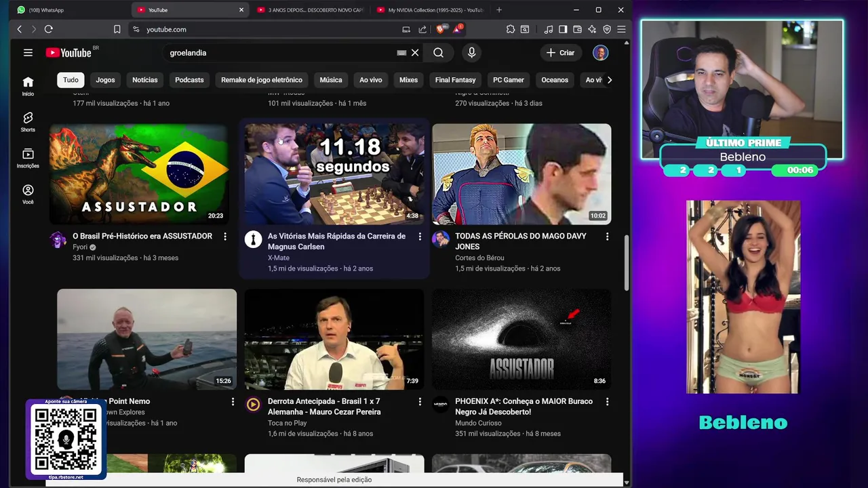Select the Tudo filter chip

click(71, 80)
